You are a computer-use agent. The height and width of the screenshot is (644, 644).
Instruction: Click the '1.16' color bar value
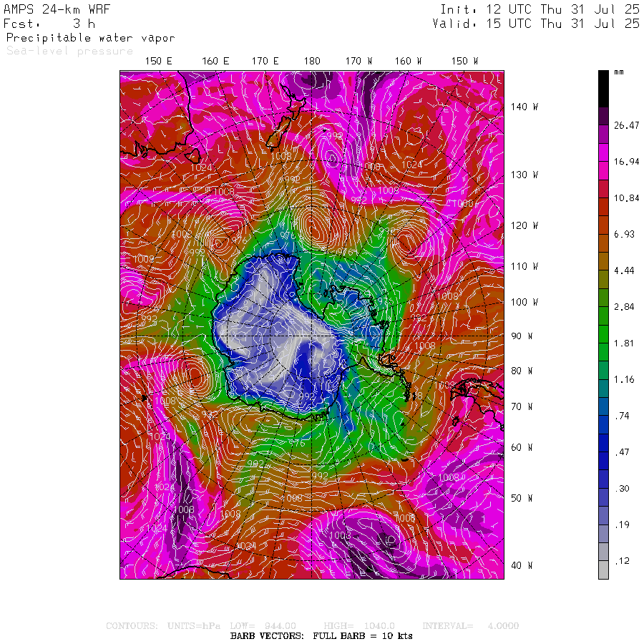tap(625, 379)
